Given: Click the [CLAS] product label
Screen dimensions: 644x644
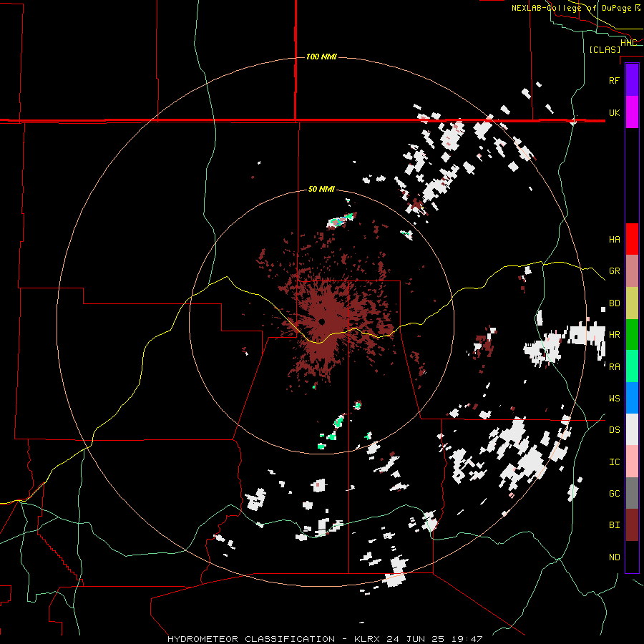Looking at the screenshot, I should 605,50.
